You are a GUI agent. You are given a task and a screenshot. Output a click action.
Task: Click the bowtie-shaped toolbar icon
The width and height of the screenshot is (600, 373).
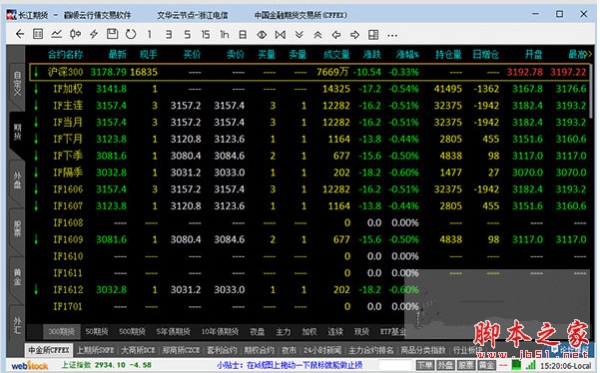click(x=280, y=35)
